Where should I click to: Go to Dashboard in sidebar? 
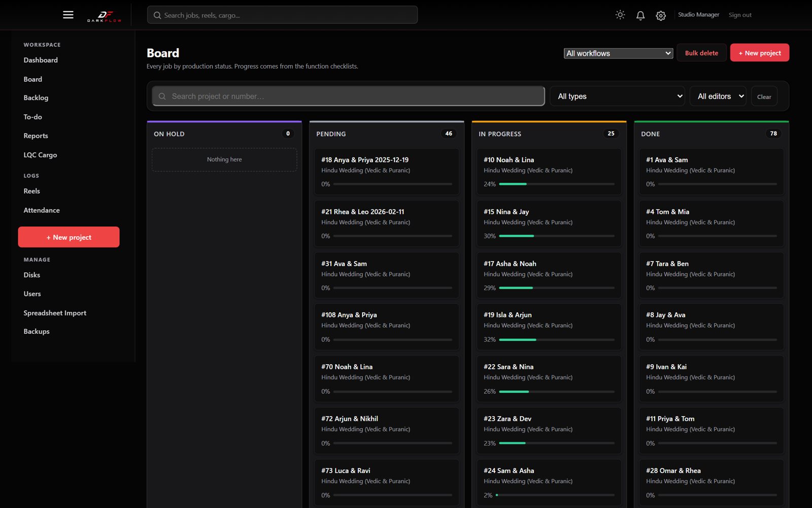[x=41, y=60]
